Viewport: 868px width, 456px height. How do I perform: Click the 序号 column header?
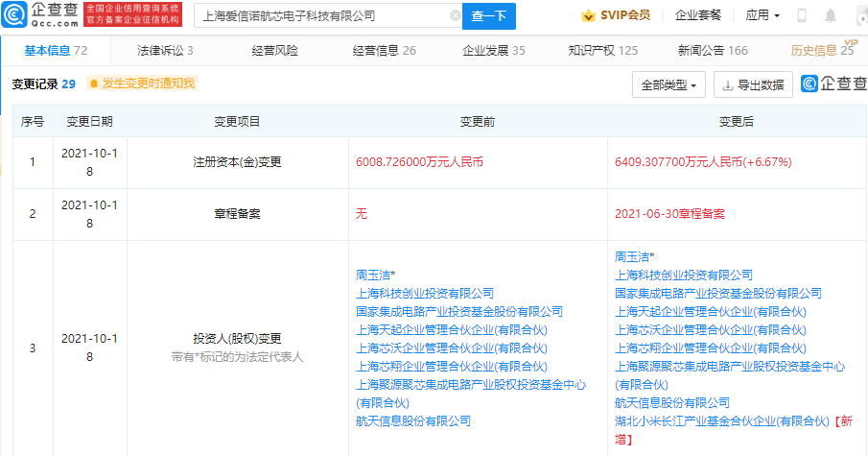click(x=32, y=121)
